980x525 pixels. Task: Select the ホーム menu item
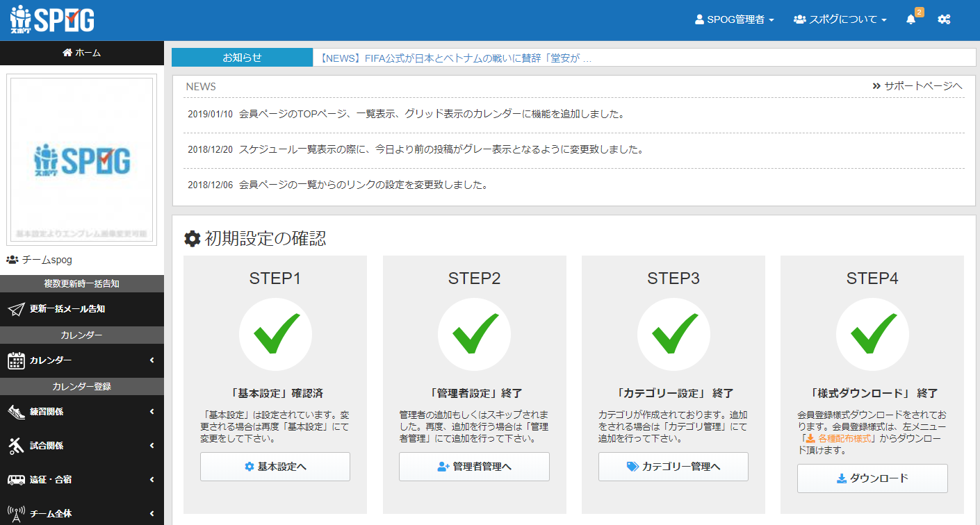pyautogui.click(x=82, y=53)
